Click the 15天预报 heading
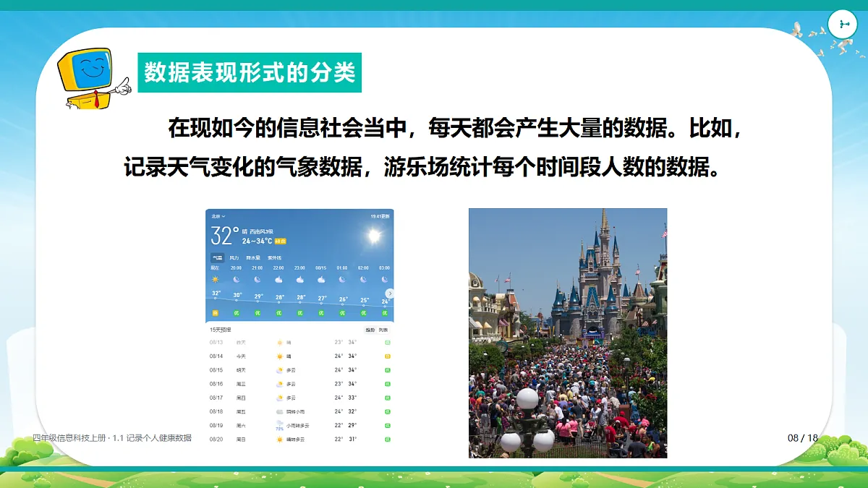This screenshot has height=488, width=868. coord(221,330)
